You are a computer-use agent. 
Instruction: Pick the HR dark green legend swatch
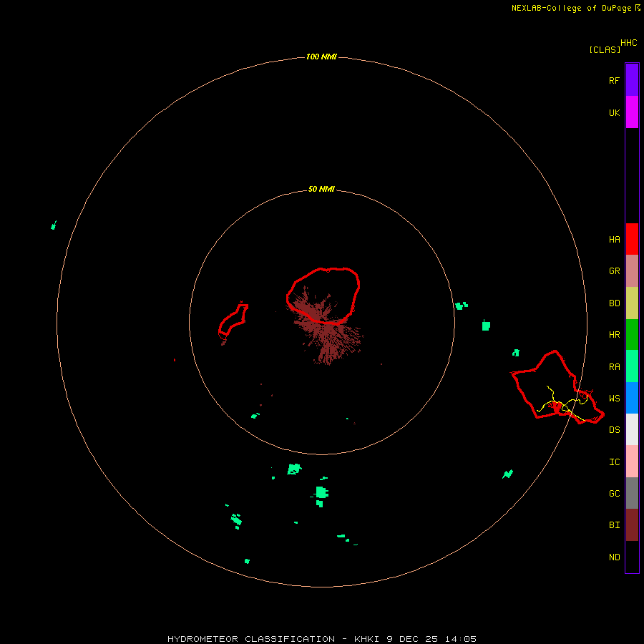632,335
